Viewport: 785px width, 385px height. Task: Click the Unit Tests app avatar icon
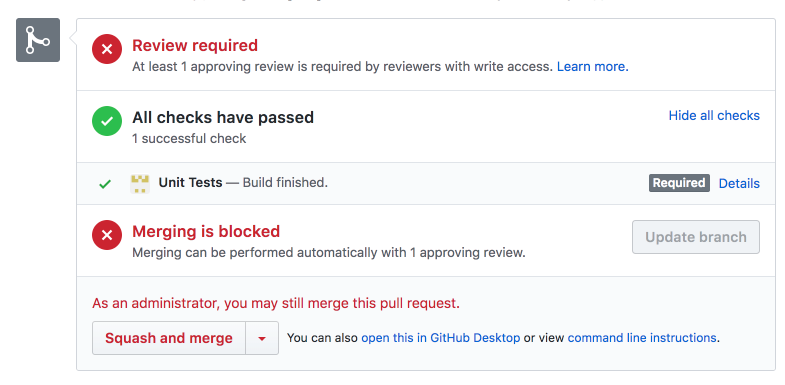tap(140, 184)
